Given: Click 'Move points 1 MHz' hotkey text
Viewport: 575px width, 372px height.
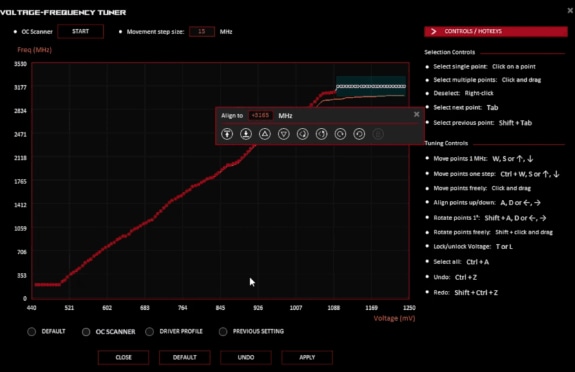Looking at the screenshot, I should pos(483,159).
